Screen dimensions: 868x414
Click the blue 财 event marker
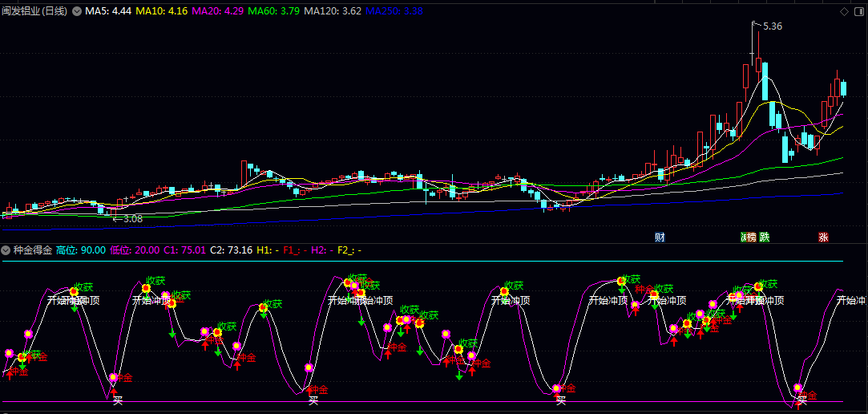tap(660, 237)
